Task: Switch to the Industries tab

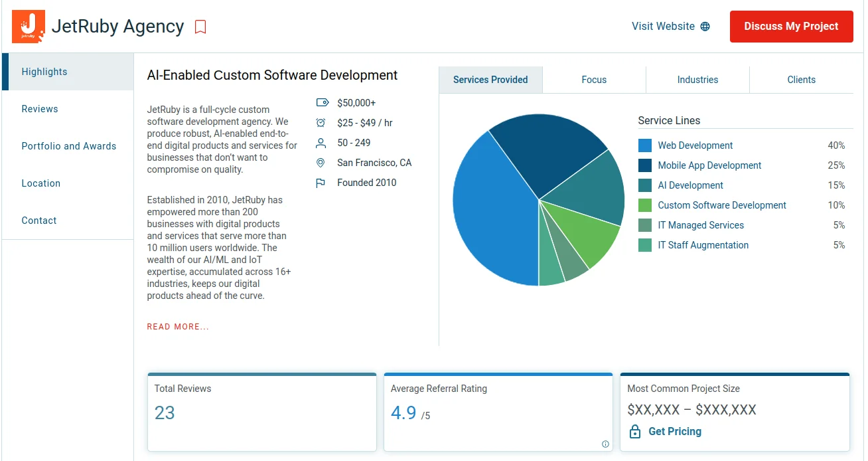Action: coord(697,80)
